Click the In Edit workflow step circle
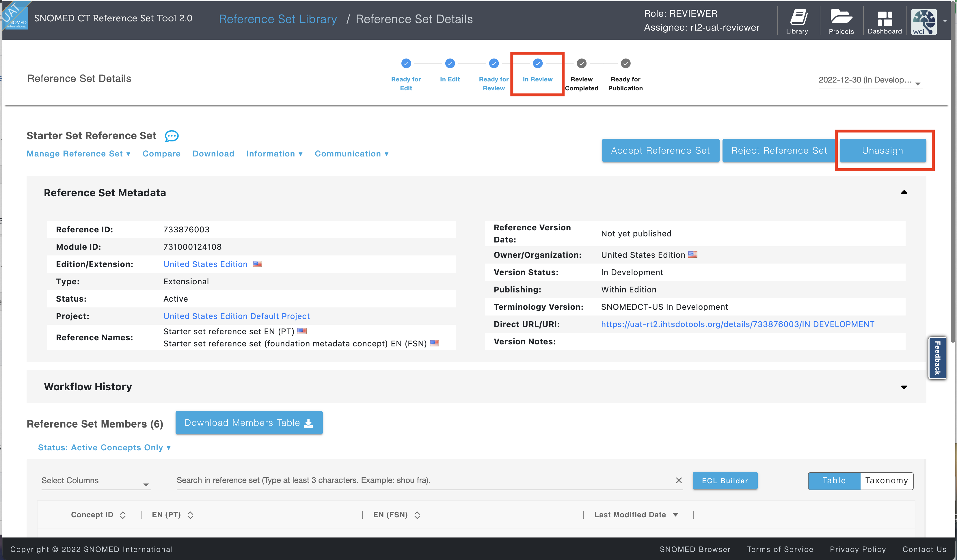Screen dimensions: 957x560 click(x=450, y=64)
